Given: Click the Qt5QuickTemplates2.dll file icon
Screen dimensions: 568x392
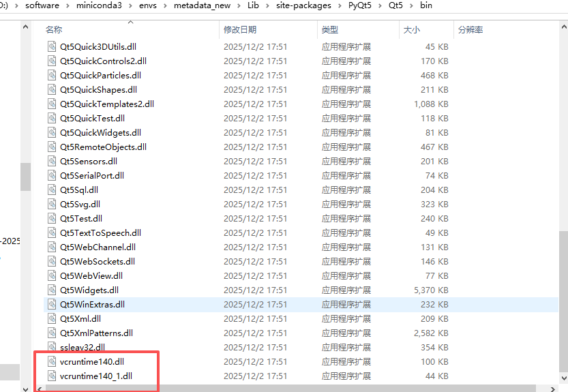Looking at the screenshot, I should coord(52,104).
